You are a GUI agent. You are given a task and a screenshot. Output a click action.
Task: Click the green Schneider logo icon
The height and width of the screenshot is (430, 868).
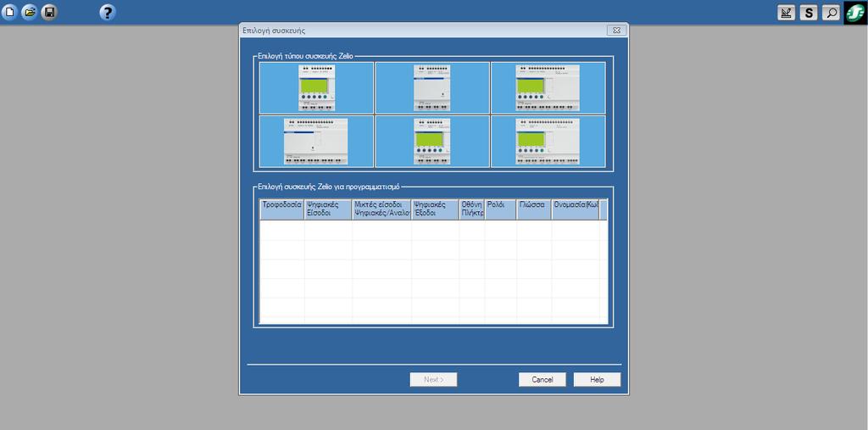[855, 13]
